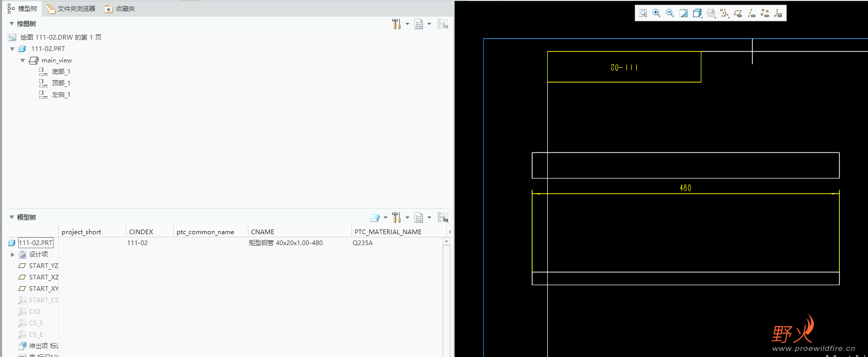Select the START_YZ datum plane

click(39, 266)
